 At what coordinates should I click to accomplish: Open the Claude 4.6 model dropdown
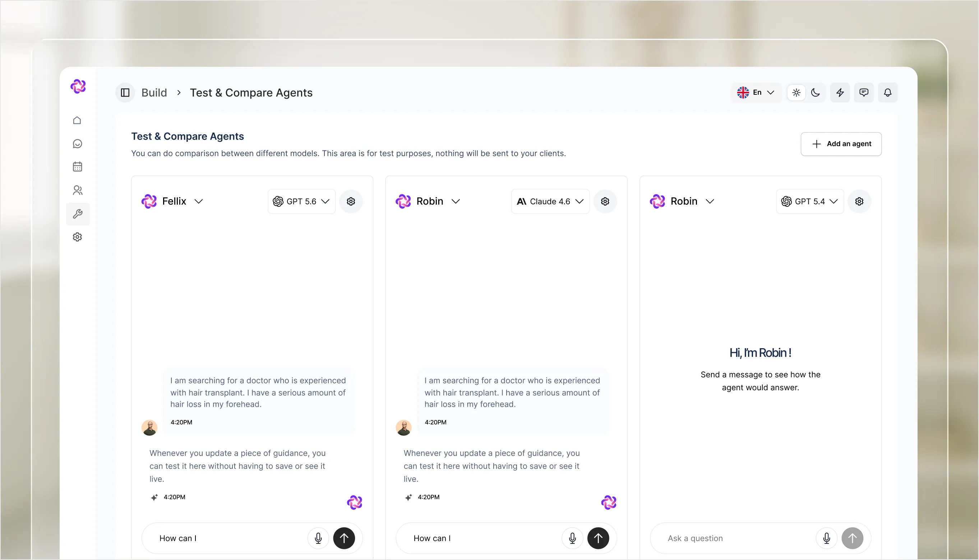pos(550,201)
